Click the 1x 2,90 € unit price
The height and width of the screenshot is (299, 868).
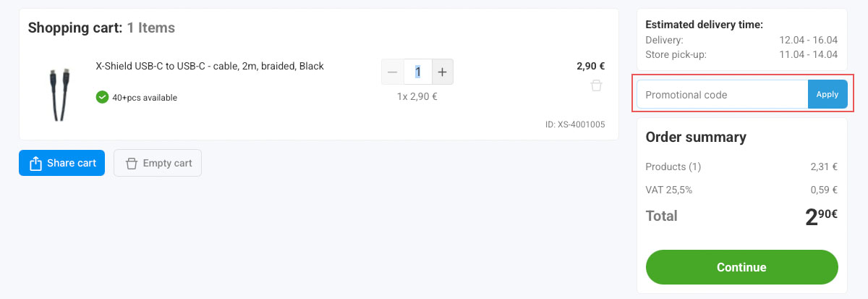coord(417,96)
